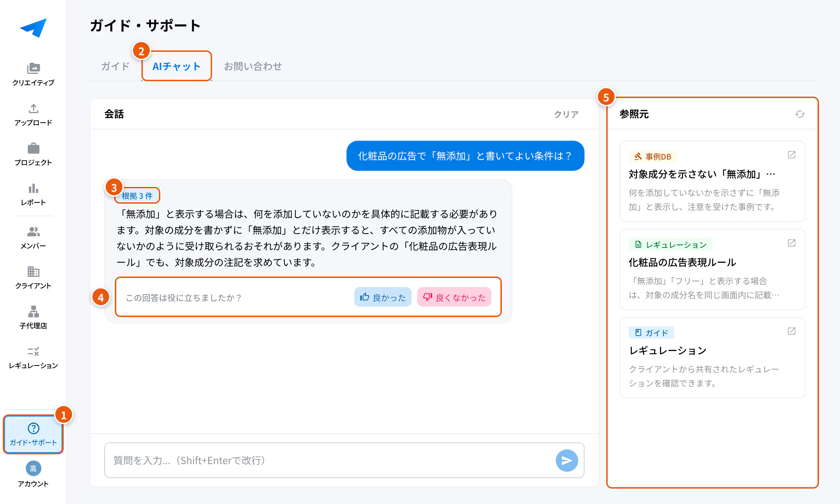Go to the アップロード page
Viewport: 840px width, 504px height.
(x=33, y=114)
